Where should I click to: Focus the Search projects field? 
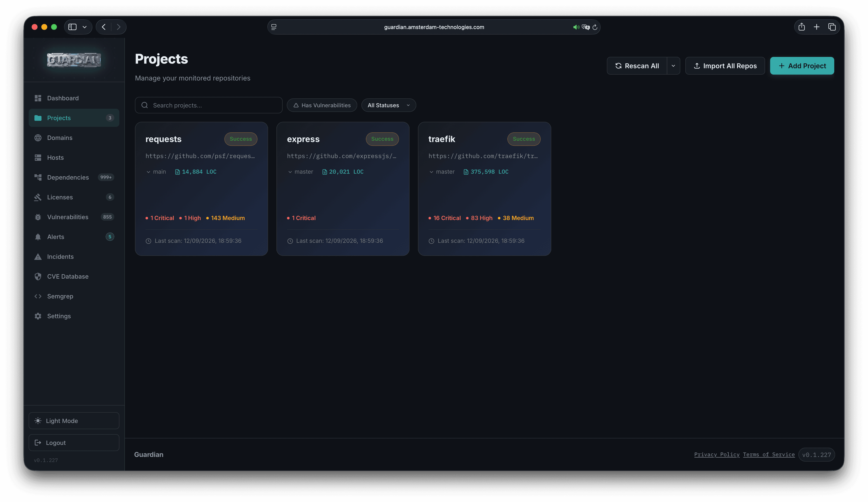click(x=209, y=105)
